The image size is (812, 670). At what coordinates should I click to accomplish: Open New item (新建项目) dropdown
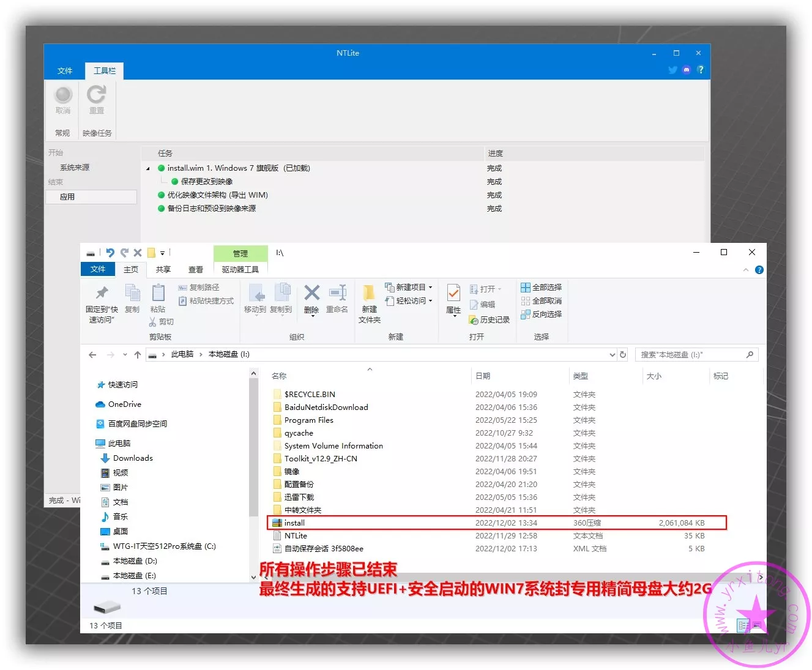(409, 287)
